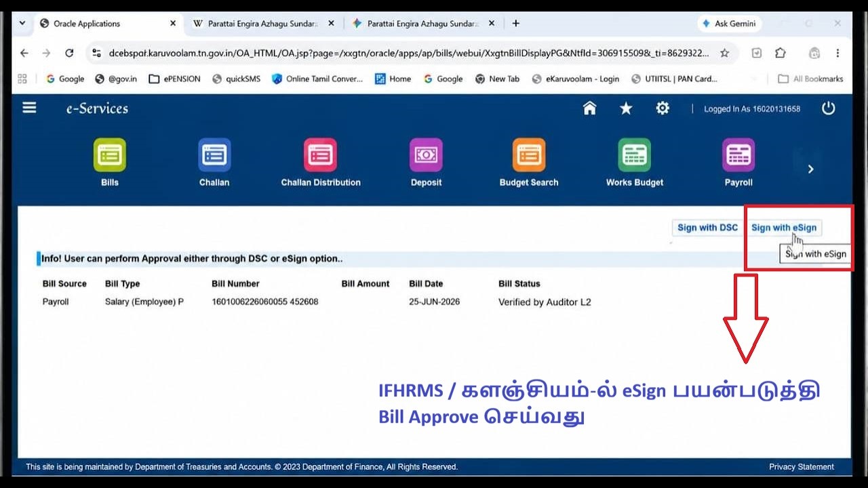This screenshot has width=868, height=488.
Task: Close the Oracle Applications tab
Action: (173, 23)
